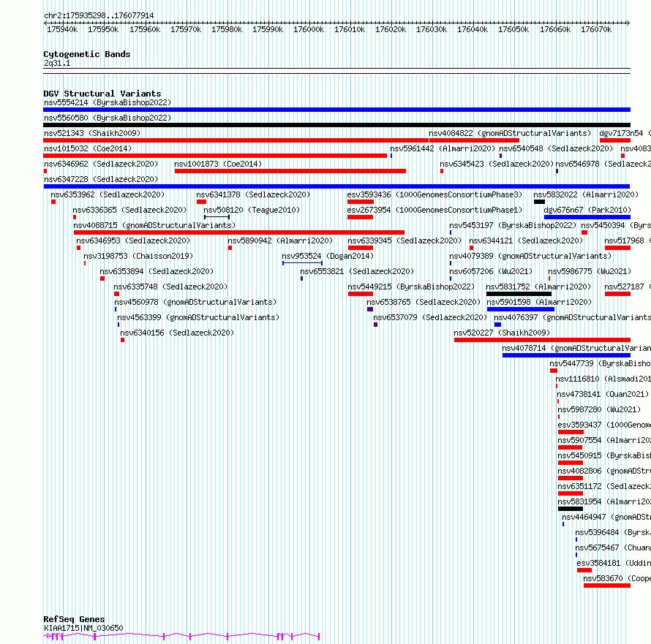Select nsv4079389 (gnomADStructuralVariants) label
Viewport: 651px width, 644px height.
(530, 256)
